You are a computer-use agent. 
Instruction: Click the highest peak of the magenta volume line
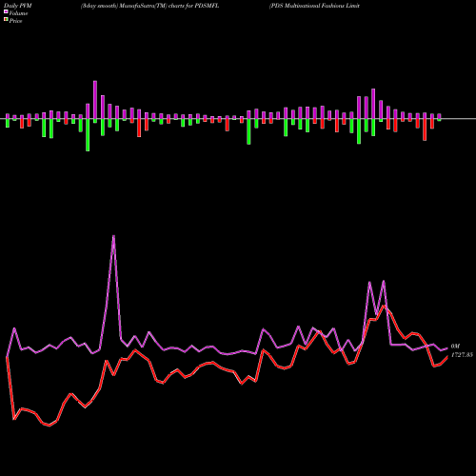(x=113, y=236)
